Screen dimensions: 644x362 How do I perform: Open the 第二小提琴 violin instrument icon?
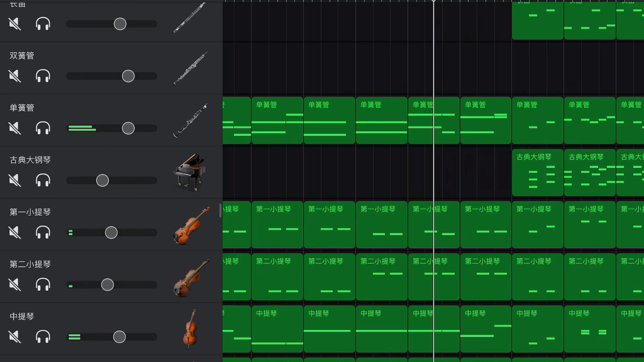click(x=191, y=278)
